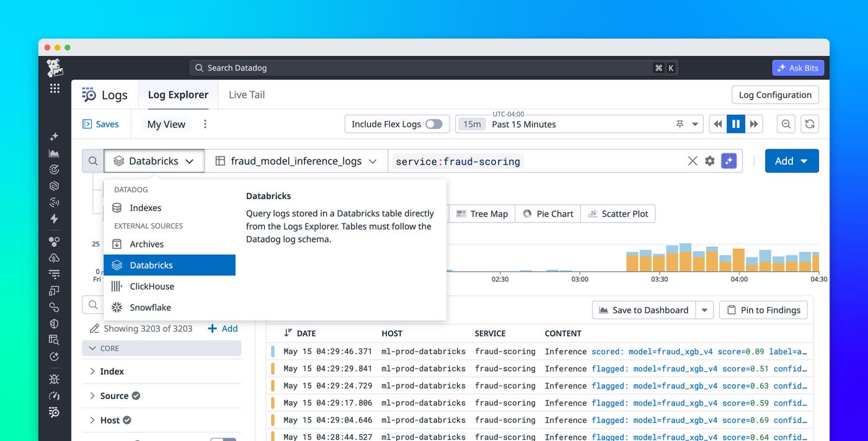Select Archives in the source menu
Viewport: 868px width, 441px height.
click(x=169, y=244)
